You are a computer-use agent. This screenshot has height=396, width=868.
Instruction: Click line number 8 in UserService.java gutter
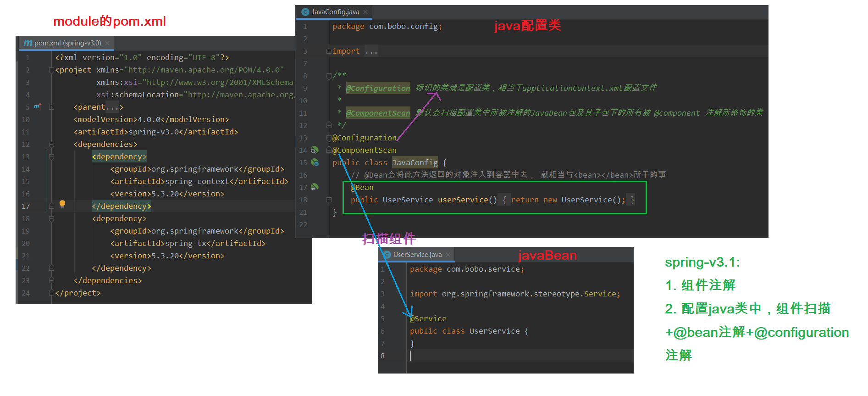tap(383, 356)
